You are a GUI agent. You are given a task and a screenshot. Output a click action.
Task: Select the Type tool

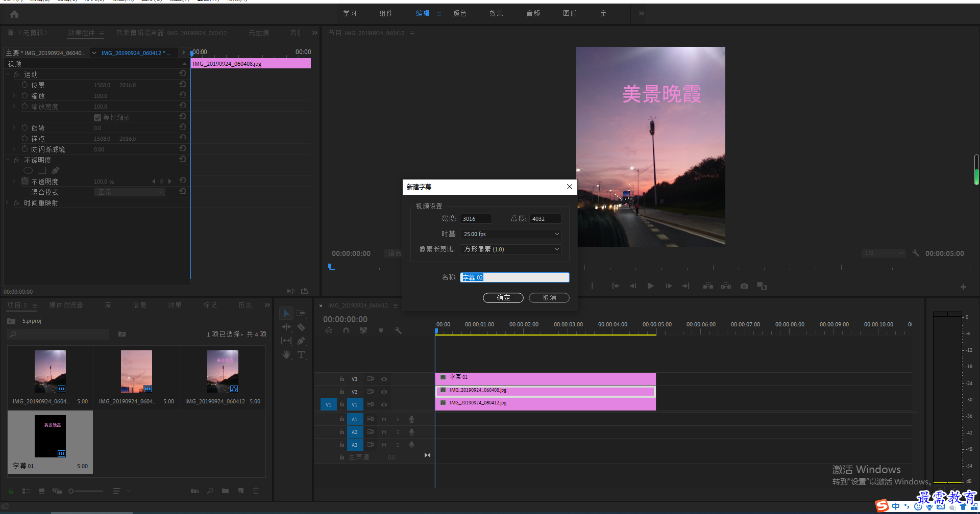301,354
